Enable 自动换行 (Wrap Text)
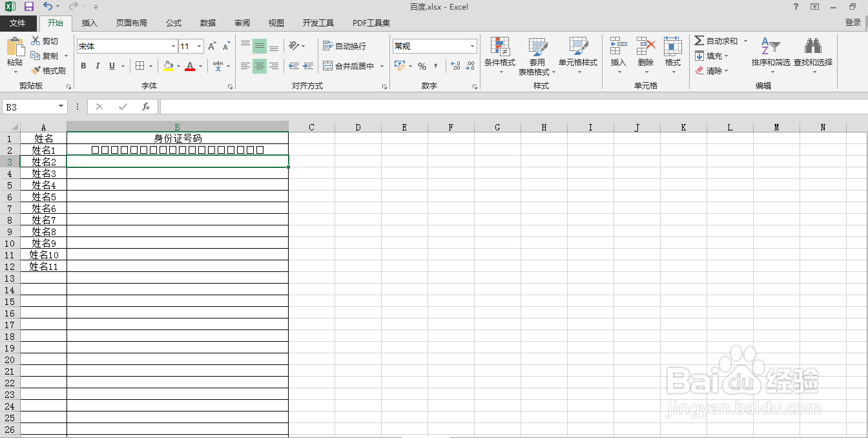868x438 pixels. tap(345, 46)
